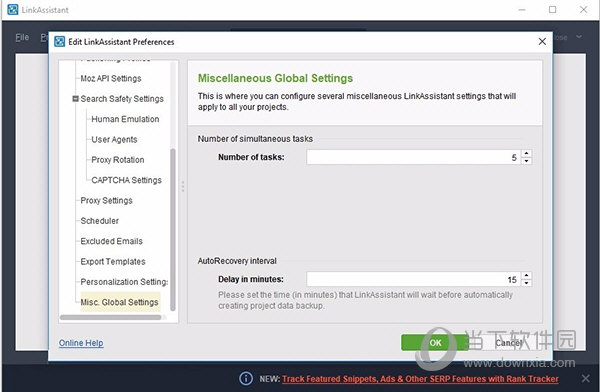Click the 'AutoRecovery interval' section label
Image resolution: width=600 pixels, height=392 pixels.
tap(237, 261)
